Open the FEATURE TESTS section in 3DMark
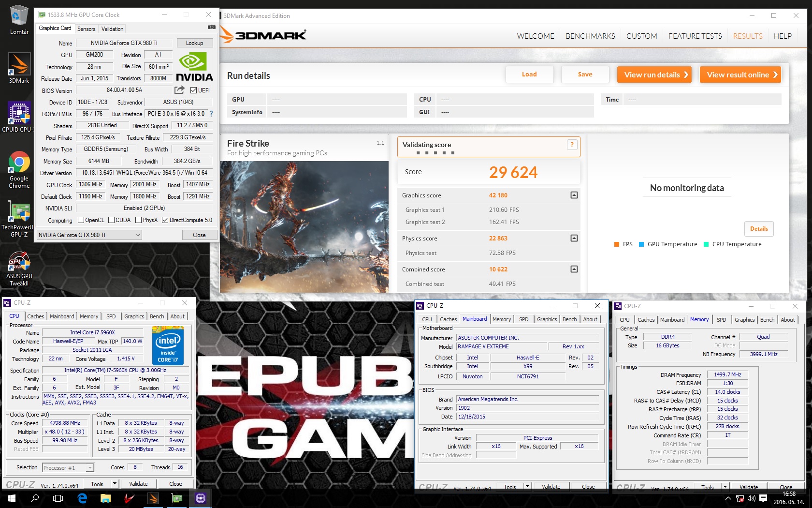 pos(695,36)
